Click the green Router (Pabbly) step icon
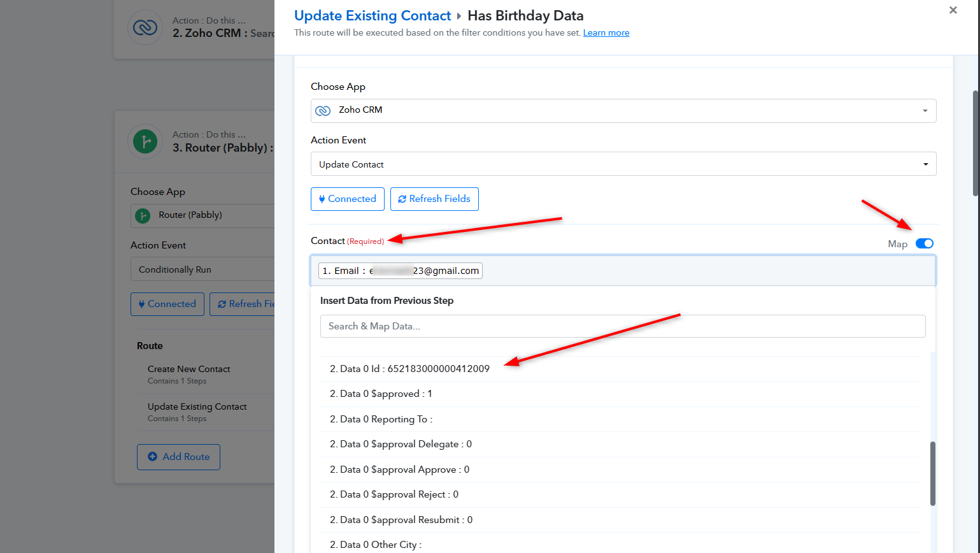This screenshot has width=980, height=553. [x=145, y=141]
